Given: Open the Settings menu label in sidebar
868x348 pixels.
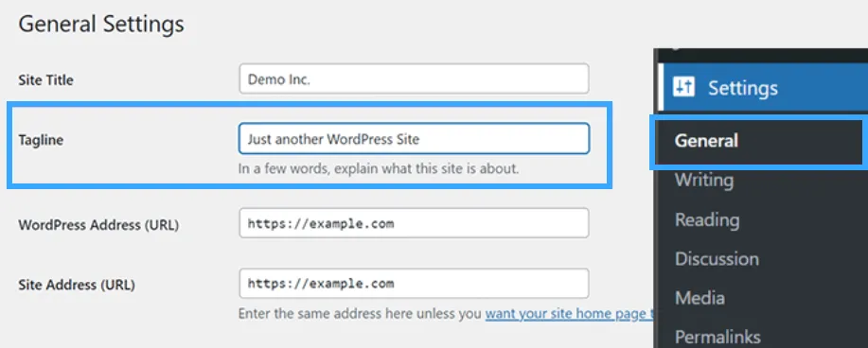Looking at the screenshot, I should coord(743,88).
